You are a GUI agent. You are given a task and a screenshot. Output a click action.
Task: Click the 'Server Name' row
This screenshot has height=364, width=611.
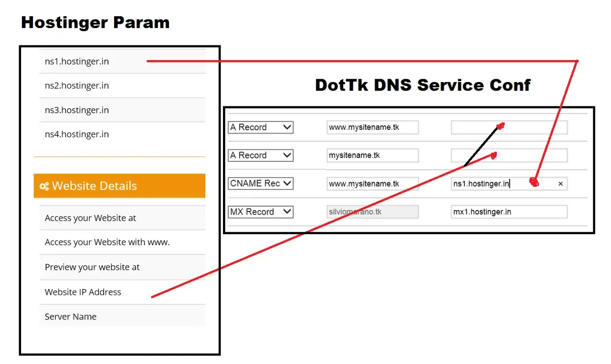(x=122, y=317)
